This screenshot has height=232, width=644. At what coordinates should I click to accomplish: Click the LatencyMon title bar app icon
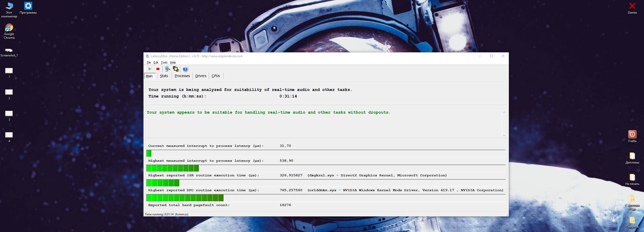click(x=148, y=56)
